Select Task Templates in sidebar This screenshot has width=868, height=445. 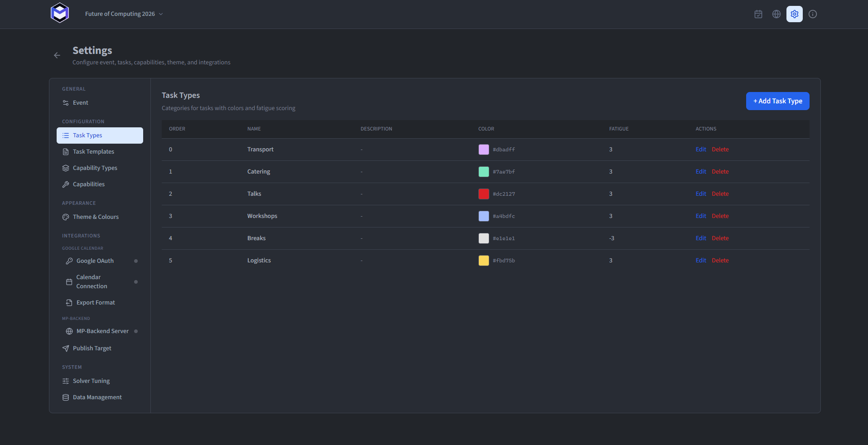(100, 152)
